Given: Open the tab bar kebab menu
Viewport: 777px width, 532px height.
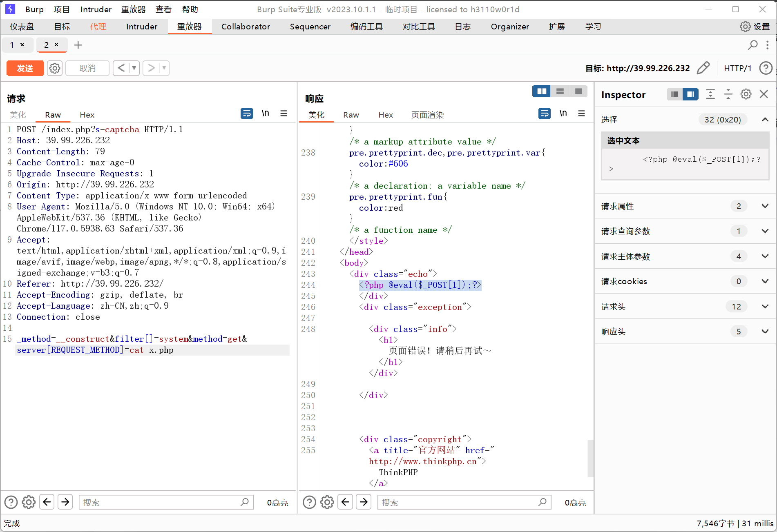Looking at the screenshot, I should coord(768,45).
